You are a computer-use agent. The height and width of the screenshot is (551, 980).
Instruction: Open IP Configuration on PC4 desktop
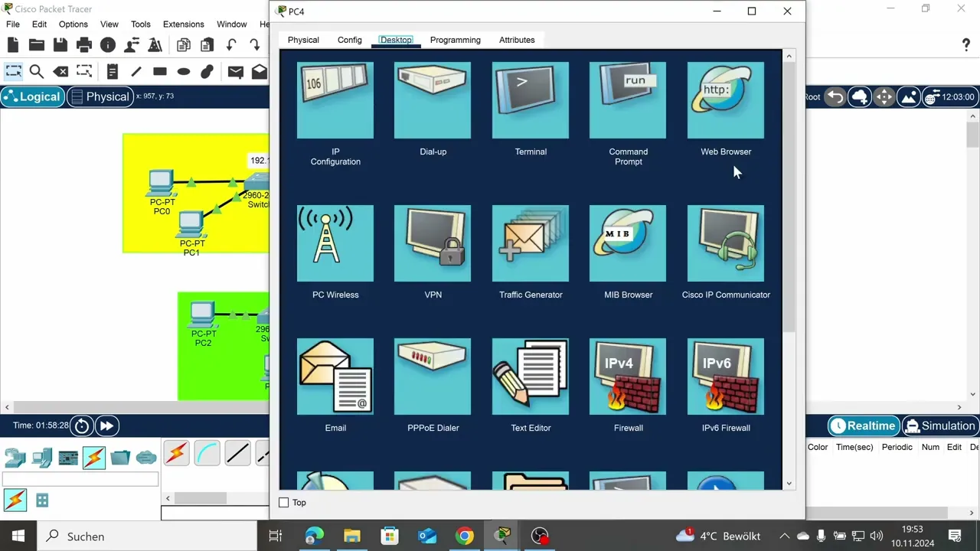[335, 100]
